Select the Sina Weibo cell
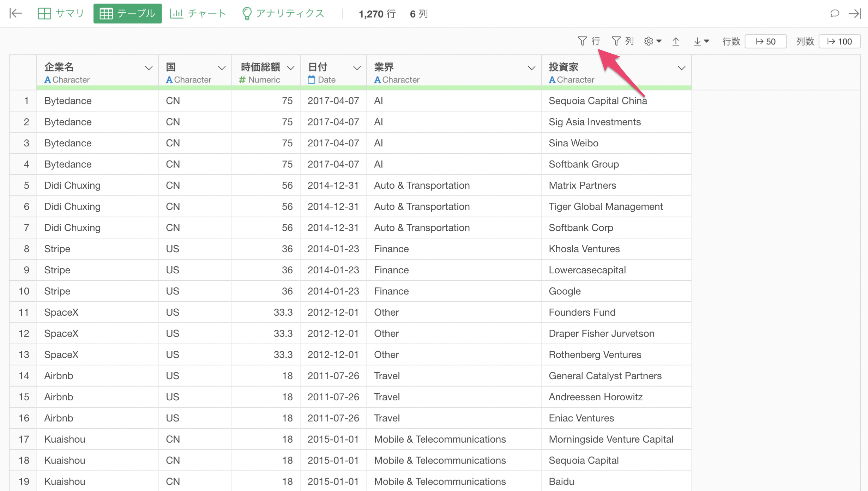Viewport: 868px width, 491px height. [x=616, y=143]
